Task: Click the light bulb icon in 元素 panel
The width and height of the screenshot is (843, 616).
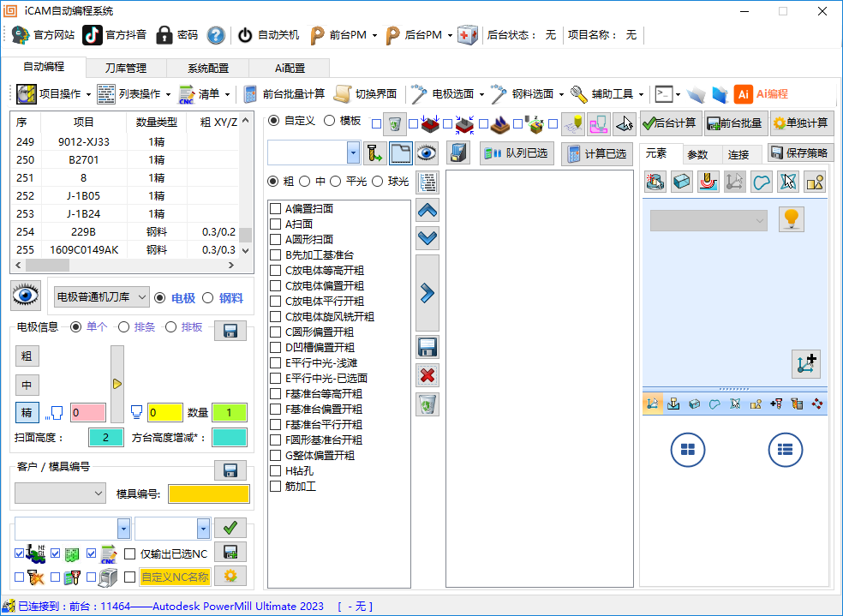Action: pyautogui.click(x=792, y=219)
